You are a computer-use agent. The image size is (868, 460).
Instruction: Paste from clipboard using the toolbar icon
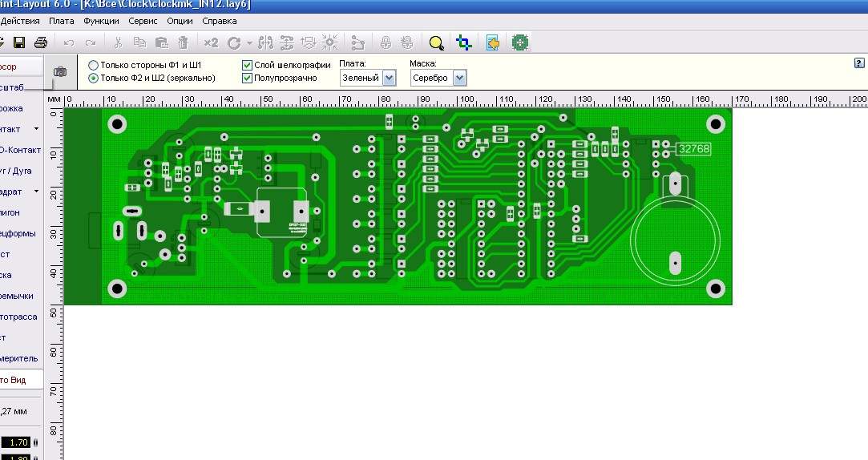tap(162, 42)
